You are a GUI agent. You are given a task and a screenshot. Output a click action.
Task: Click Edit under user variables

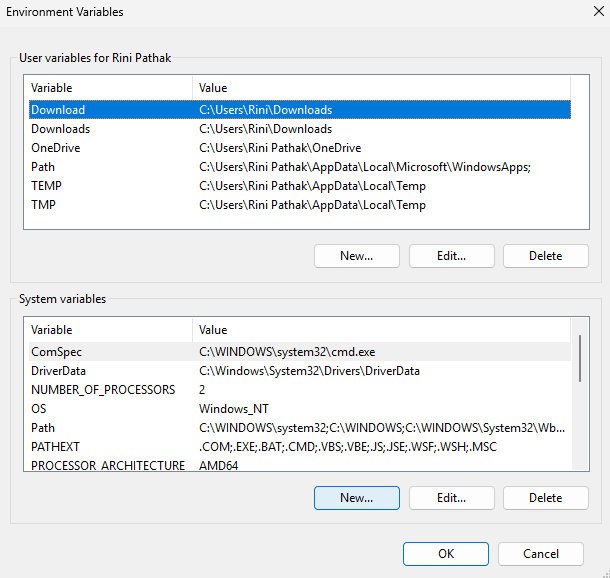tap(451, 256)
